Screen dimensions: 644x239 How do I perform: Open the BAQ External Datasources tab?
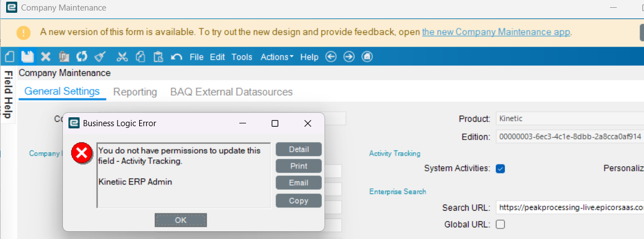(x=232, y=92)
